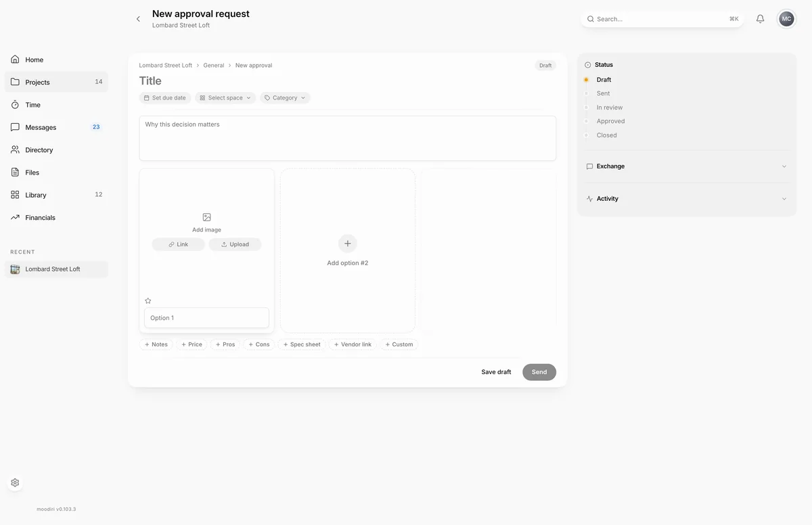Click the Upload image button
The width and height of the screenshot is (812, 525).
coord(235,244)
